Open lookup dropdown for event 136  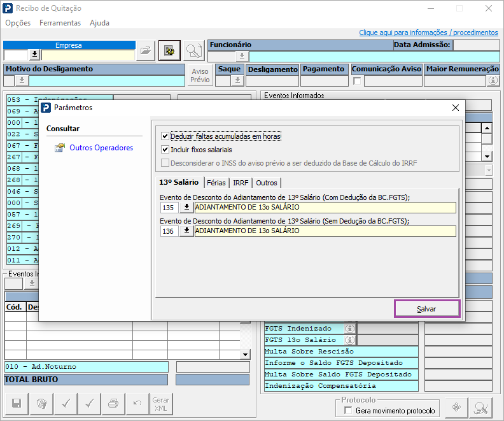point(186,231)
